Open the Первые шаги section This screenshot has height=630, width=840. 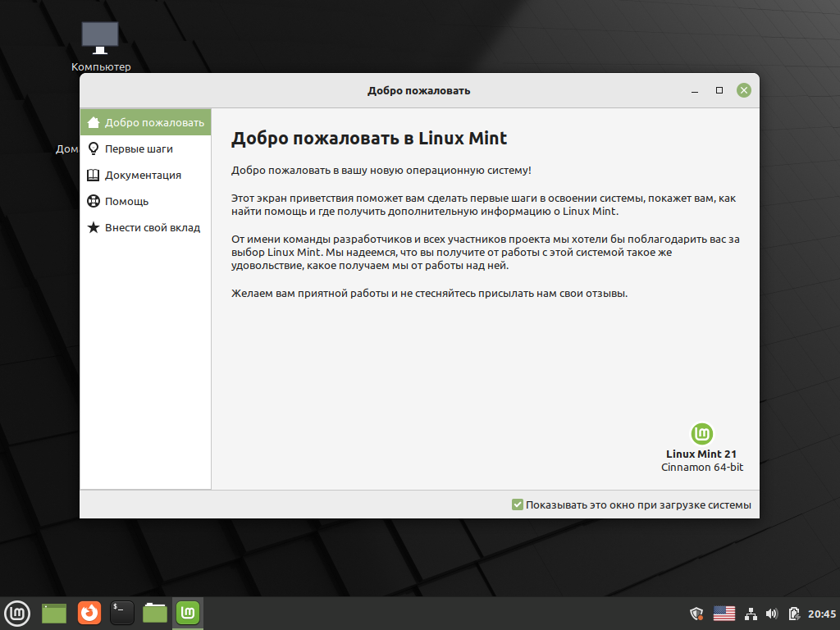(146, 149)
